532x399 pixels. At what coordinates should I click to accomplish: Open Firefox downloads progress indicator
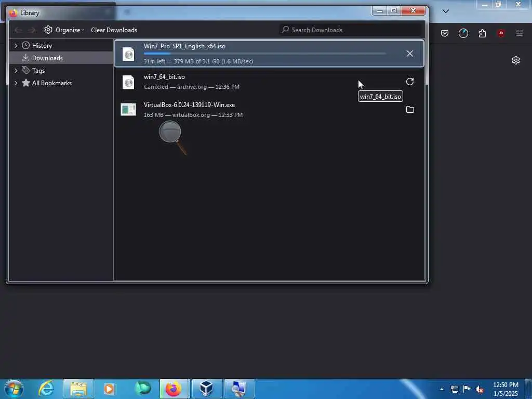click(463, 33)
